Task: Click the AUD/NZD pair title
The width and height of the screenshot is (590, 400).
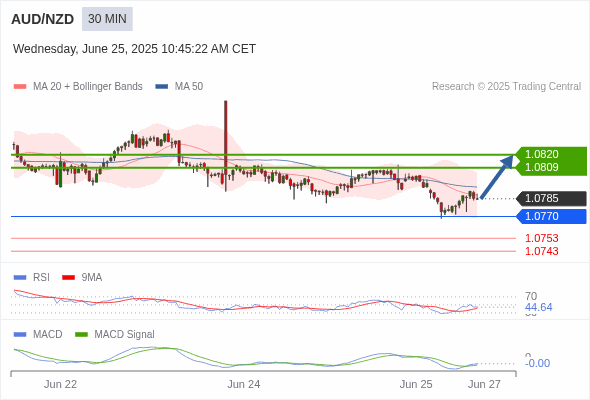Action: [x=43, y=19]
